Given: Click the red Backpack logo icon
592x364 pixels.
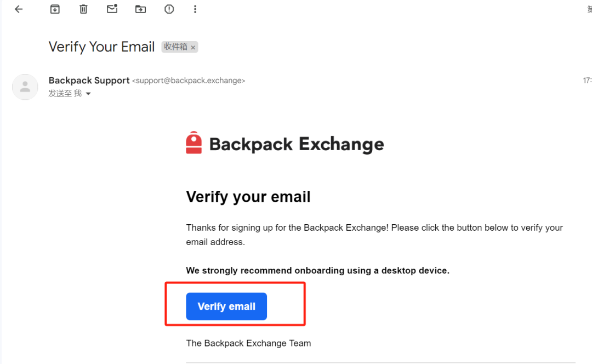Looking at the screenshot, I should tap(193, 143).
